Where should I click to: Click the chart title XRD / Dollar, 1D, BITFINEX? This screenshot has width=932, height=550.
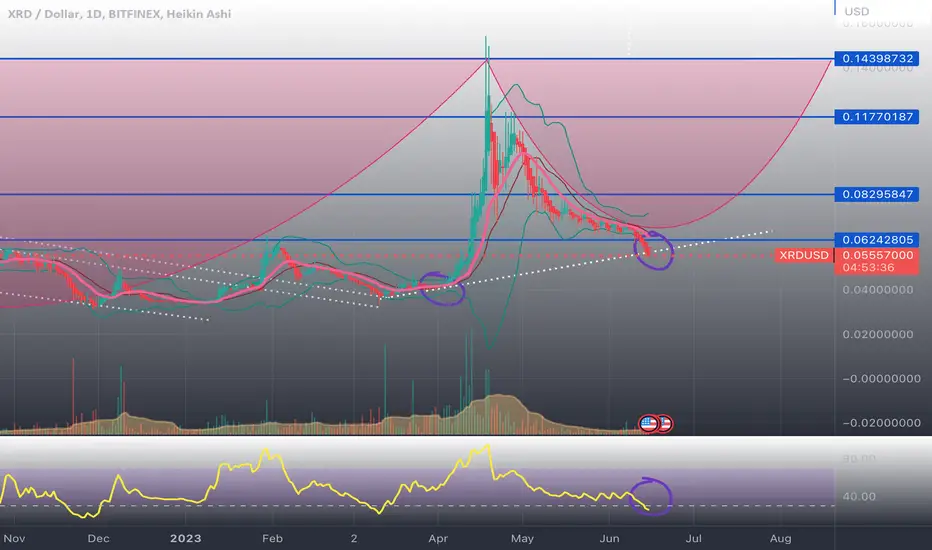coord(119,14)
